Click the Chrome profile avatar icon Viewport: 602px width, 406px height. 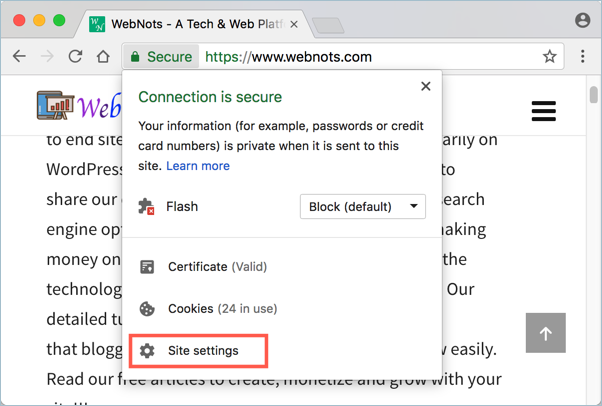point(583,20)
